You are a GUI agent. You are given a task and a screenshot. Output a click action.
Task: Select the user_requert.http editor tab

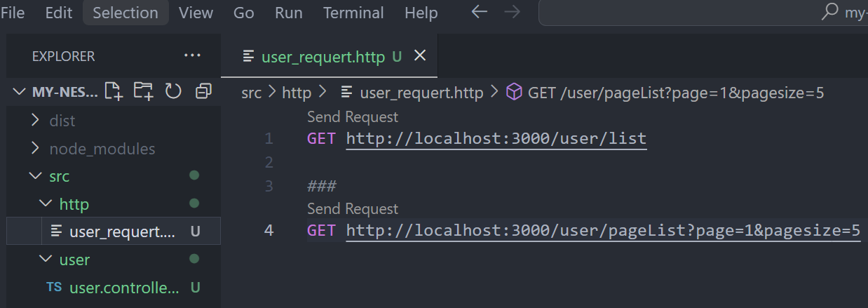tap(323, 57)
